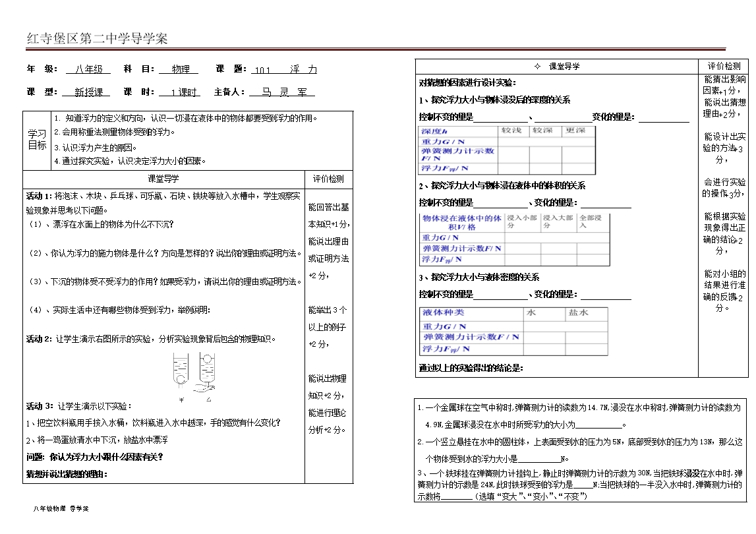The width and height of the screenshot is (756, 534).
Task: Click the 活动 2 heading text
Action: (39, 339)
